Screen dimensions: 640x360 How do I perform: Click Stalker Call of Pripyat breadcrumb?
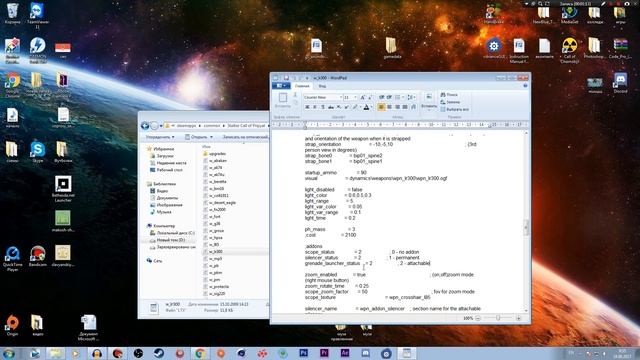(246, 125)
